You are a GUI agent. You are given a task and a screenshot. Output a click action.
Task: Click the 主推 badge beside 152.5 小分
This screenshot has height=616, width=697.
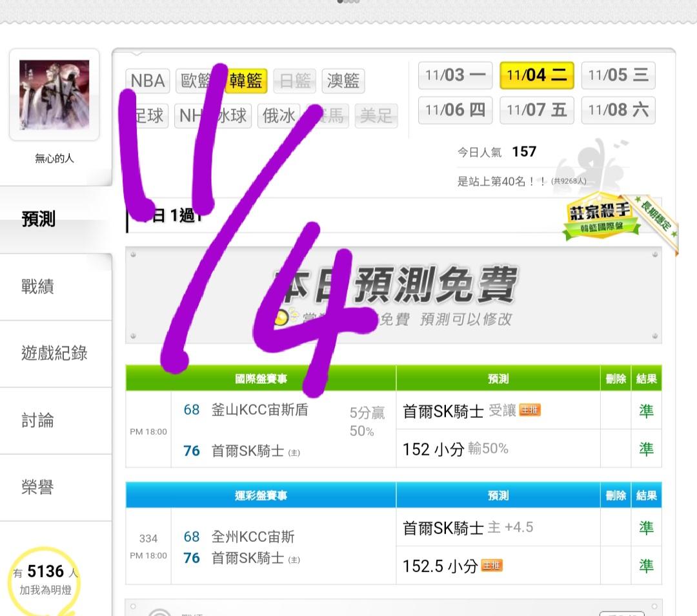[492, 566]
